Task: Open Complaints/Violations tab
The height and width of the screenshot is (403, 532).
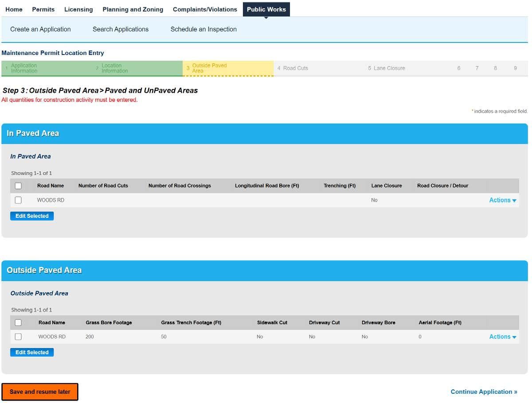Action: point(204,9)
